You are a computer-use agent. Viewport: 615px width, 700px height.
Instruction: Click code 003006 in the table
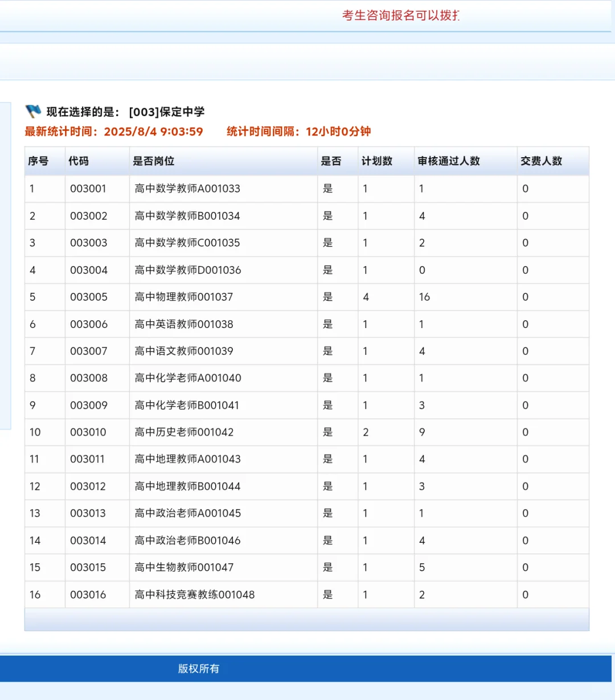(x=89, y=324)
